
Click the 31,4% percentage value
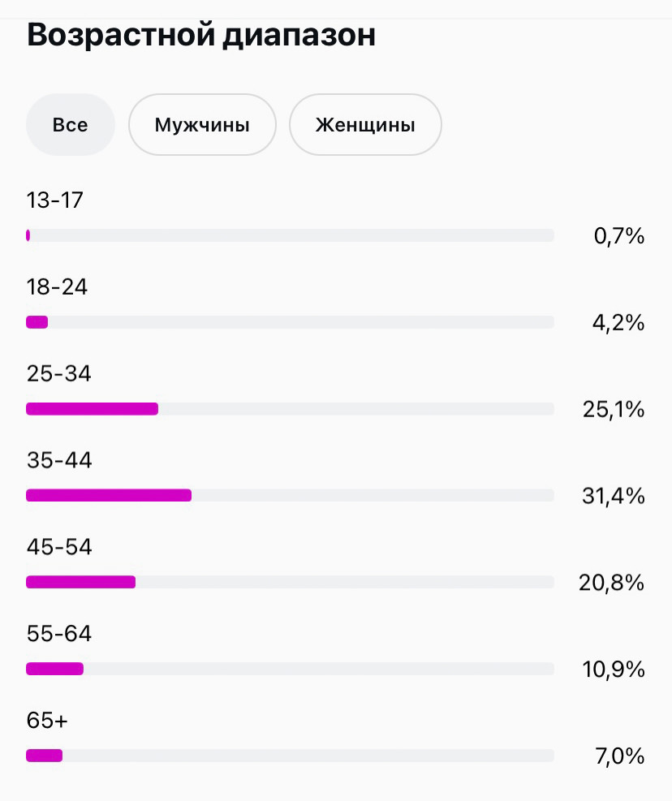click(614, 496)
